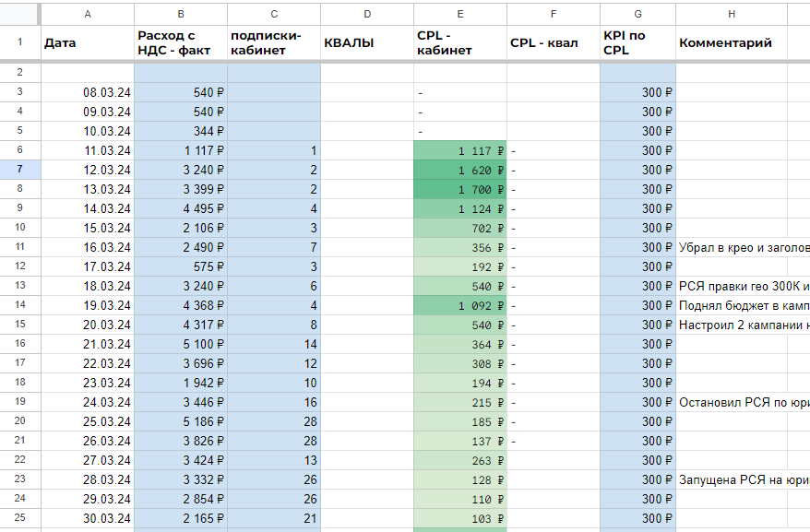Click CPL cell 263 ₽
Viewport: 810px width, 532px height.
460,460
